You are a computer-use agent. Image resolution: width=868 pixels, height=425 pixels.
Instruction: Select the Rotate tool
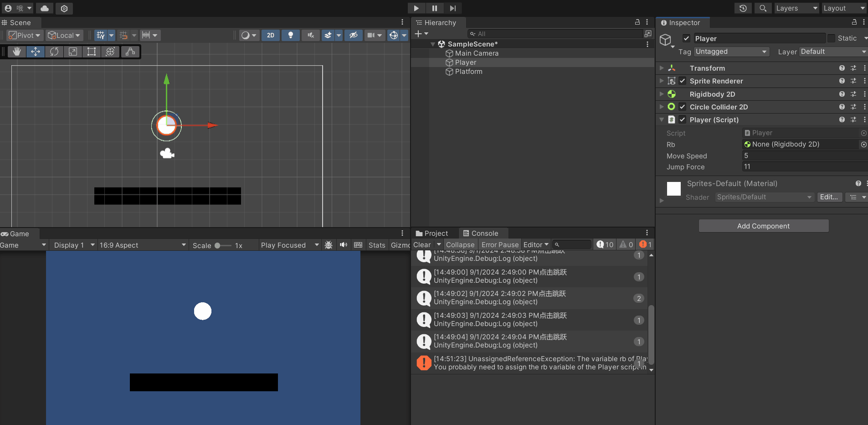(54, 52)
